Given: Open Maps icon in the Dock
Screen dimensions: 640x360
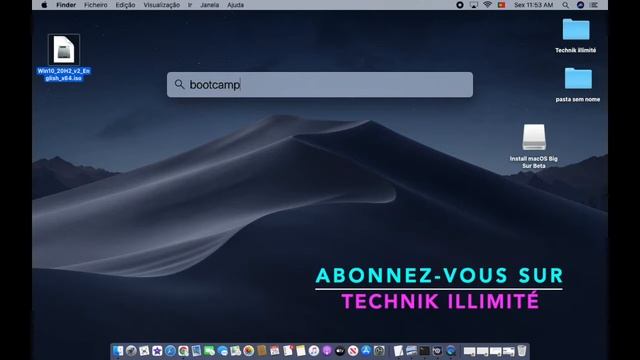Looking at the screenshot, I should pyautogui.click(x=236, y=351).
